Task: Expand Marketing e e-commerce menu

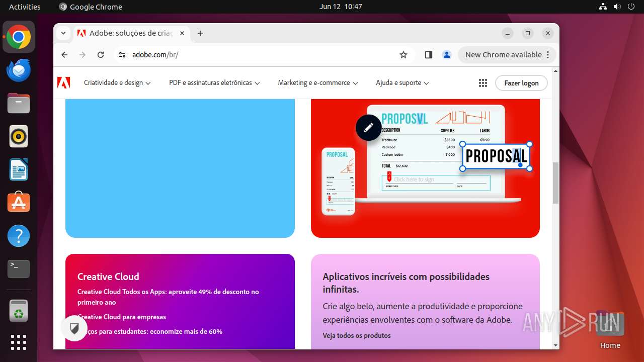Action: (318, 83)
